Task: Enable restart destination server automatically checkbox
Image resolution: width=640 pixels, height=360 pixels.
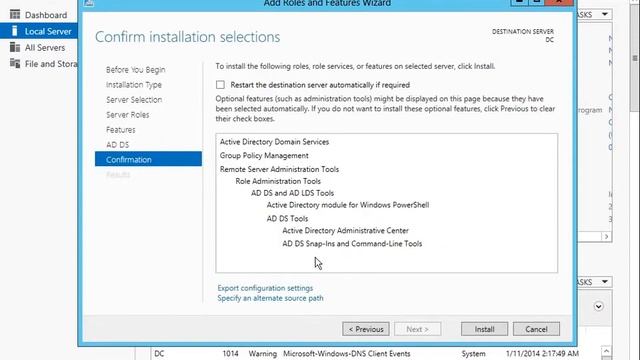Action: tap(220, 84)
